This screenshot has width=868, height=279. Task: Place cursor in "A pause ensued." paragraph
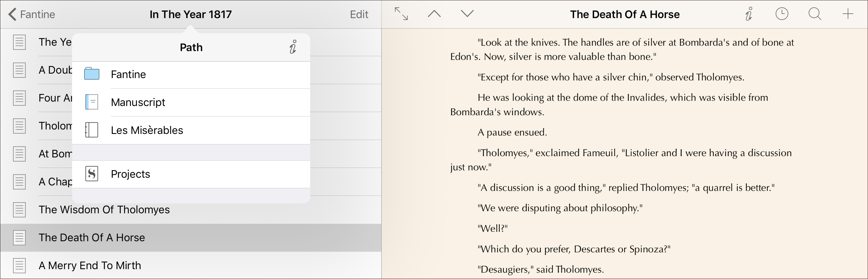(512, 132)
